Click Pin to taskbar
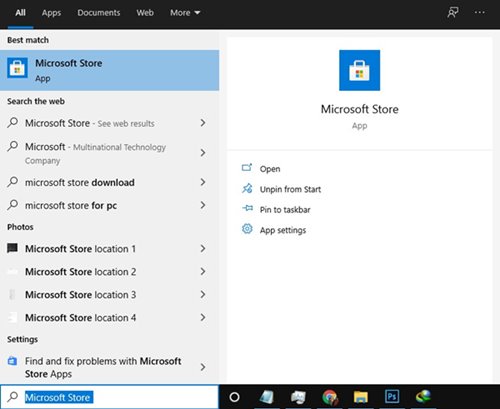This screenshot has height=409, width=500. point(285,210)
